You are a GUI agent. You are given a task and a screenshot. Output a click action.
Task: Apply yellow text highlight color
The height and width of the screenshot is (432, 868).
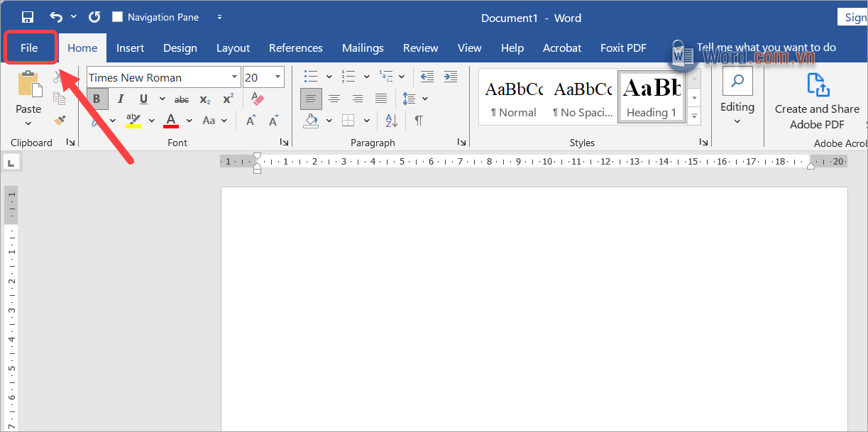coord(133,121)
